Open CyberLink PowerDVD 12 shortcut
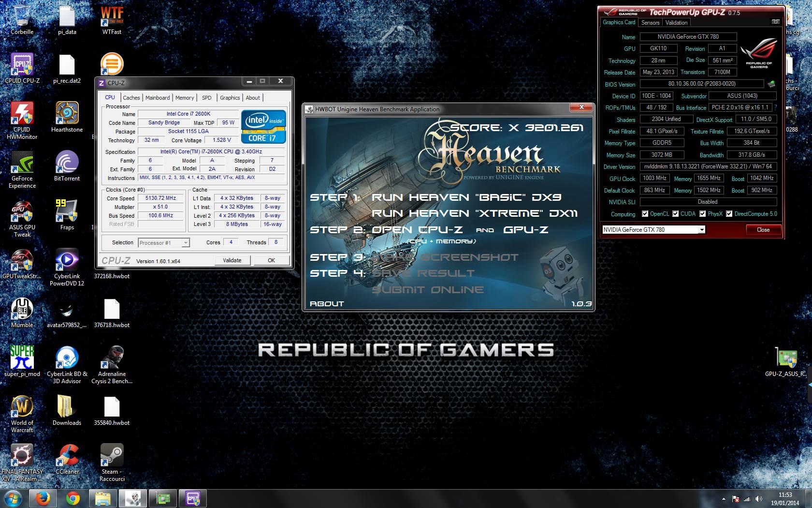 (x=67, y=267)
